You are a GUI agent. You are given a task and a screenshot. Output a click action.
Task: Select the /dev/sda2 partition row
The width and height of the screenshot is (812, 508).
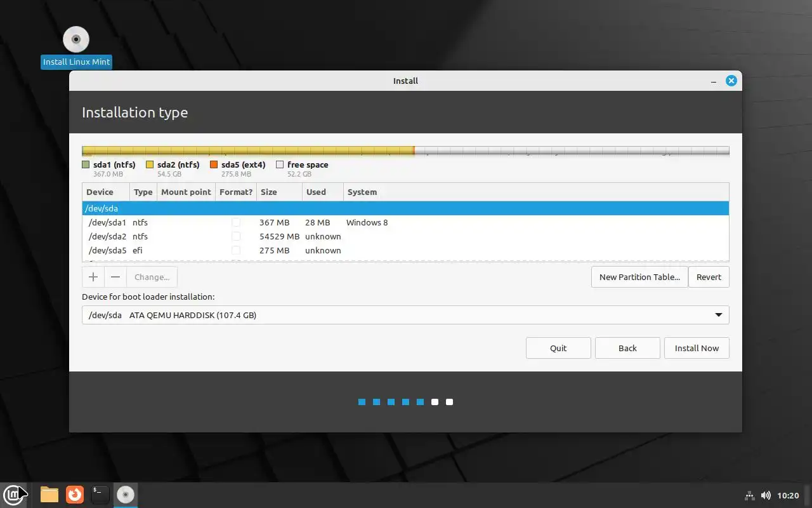click(x=405, y=236)
